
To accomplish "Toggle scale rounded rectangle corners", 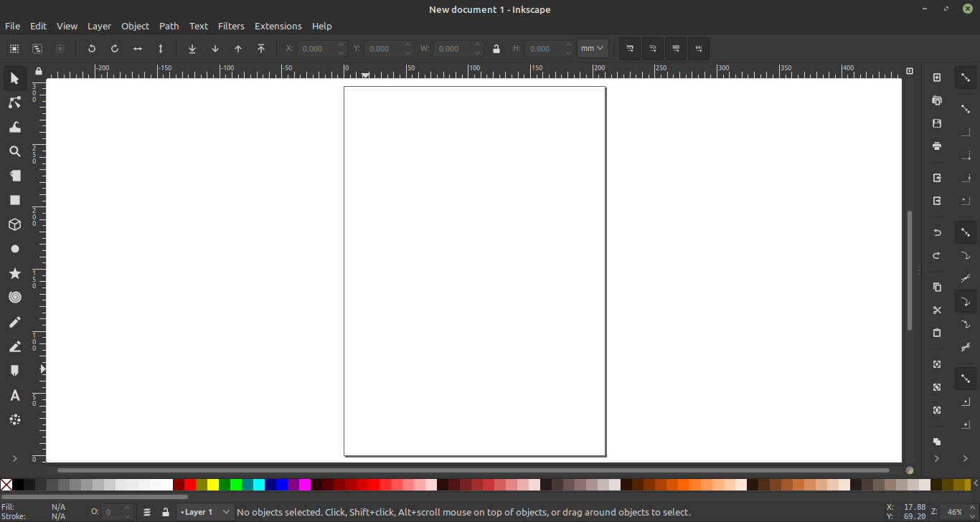I will pyautogui.click(x=653, y=49).
